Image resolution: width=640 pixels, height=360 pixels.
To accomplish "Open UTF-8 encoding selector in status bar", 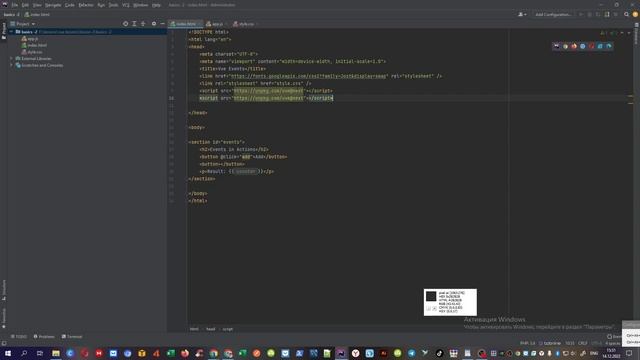I will tap(596, 343).
